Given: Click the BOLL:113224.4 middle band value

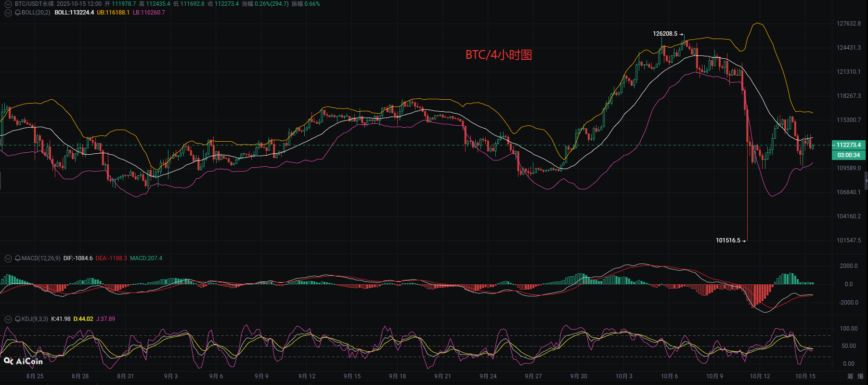Looking at the screenshot, I should pyautogui.click(x=74, y=13).
